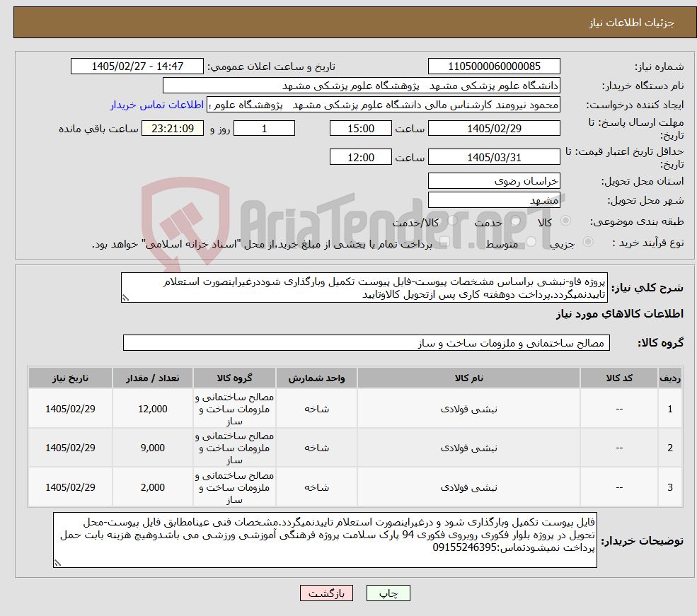
Task: Click date 1405/02/29 in row 3
Action: pyautogui.click(x=70, y=488)
